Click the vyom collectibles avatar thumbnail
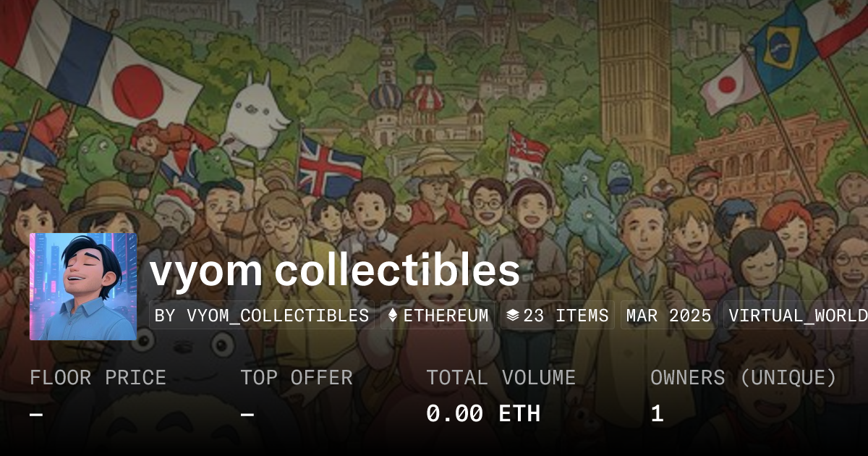Screen dimensions: 868x456 pos(83,287)
